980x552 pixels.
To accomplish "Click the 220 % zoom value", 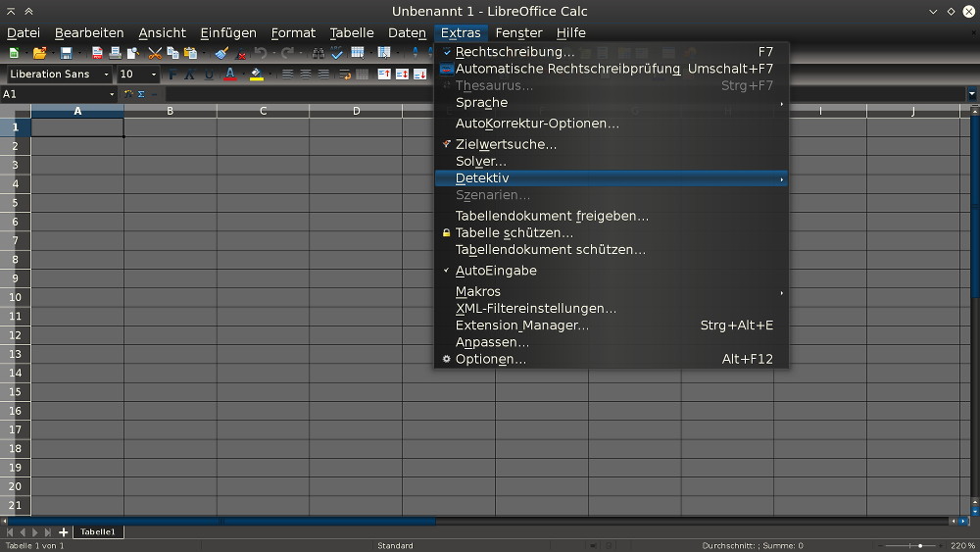I will coord(962,546).
